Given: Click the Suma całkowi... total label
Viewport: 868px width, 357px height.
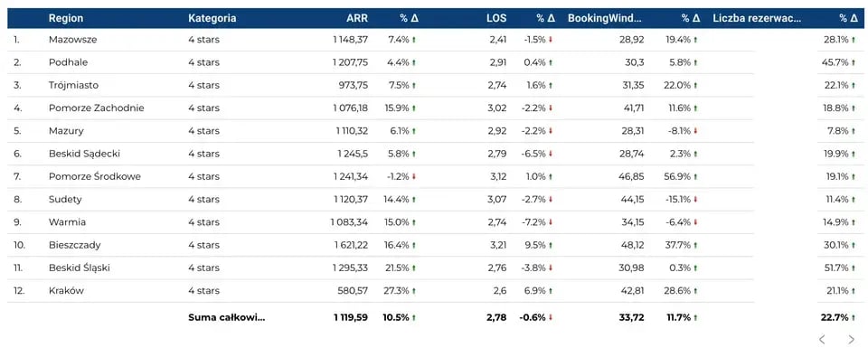Looking at the screenshot, I should click(x=227, y=318).
